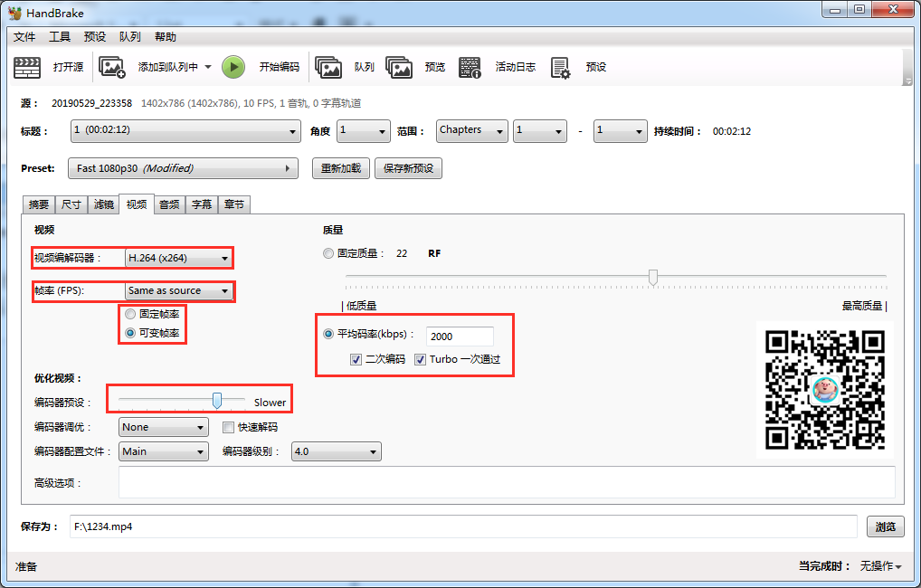Click the Activity Log icon
The image size is (921, 588).
[x=470, y=67]
